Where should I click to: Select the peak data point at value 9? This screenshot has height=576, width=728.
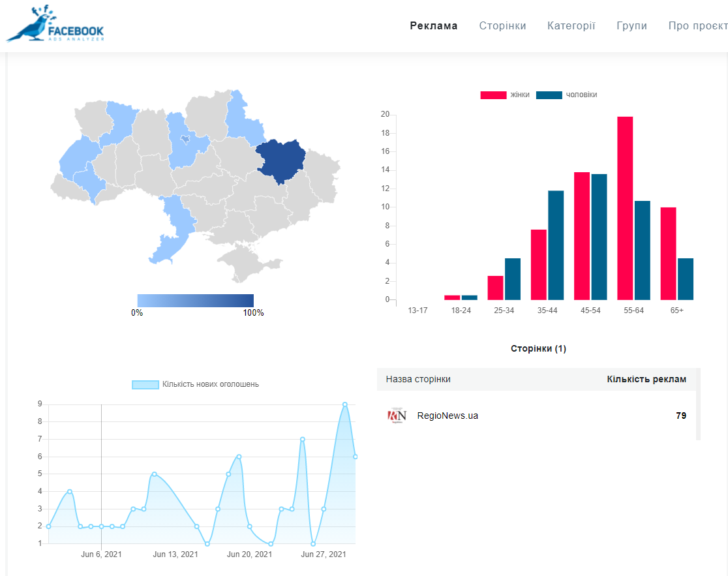click(345, 404)
